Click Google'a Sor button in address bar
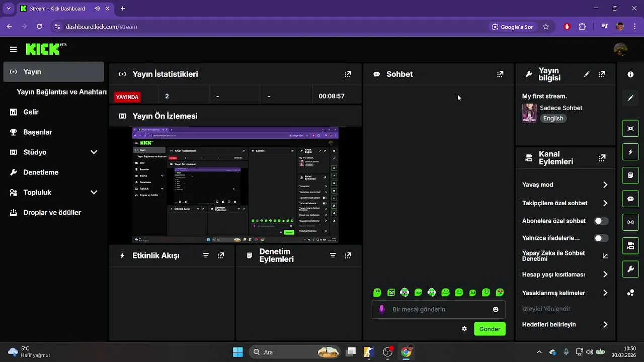 513,27
